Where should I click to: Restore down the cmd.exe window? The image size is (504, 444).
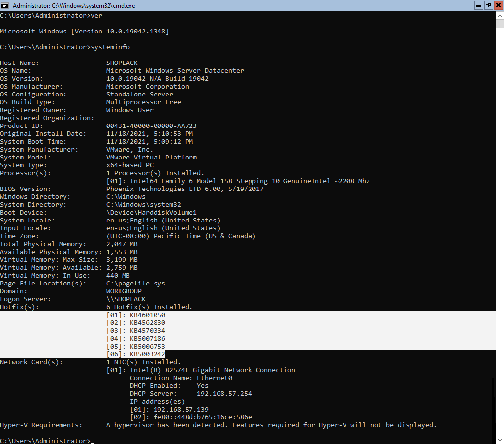(488, 5)
